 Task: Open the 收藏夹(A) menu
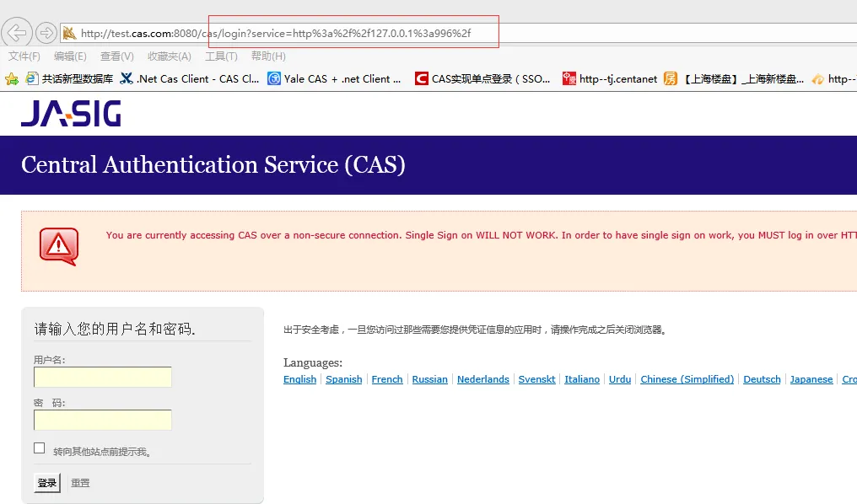[169, 56]
